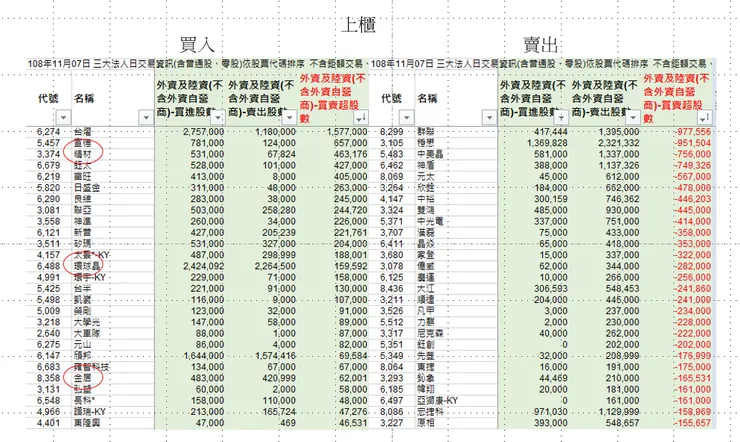Select net sell cell -446,203

pos(692,199)
